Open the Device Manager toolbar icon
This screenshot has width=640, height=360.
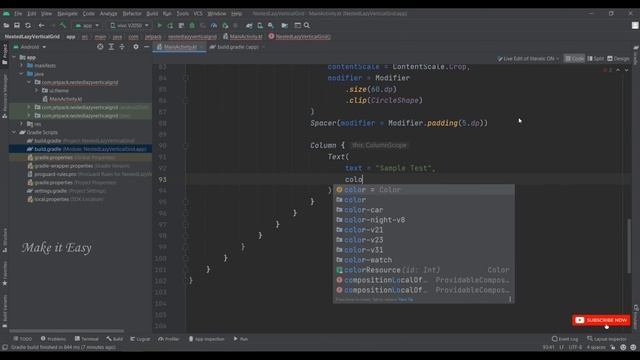tap(260, 25)
